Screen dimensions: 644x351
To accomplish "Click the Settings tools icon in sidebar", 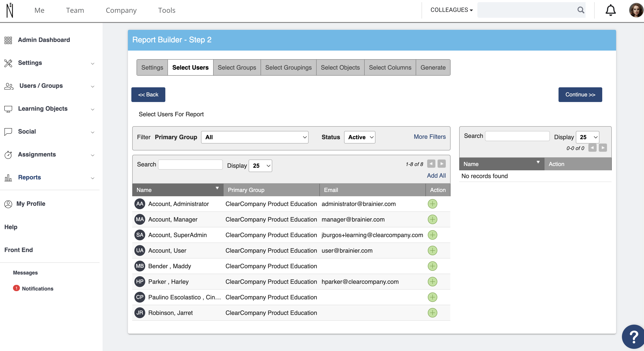I will coord(8,63).
